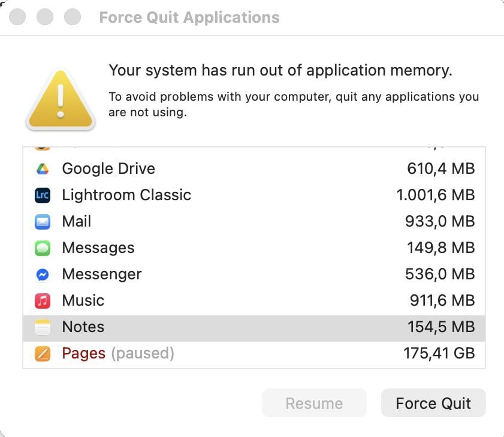Click the yellow Notes icon
This screenshot has width=504, height=437.
point(43,327)
